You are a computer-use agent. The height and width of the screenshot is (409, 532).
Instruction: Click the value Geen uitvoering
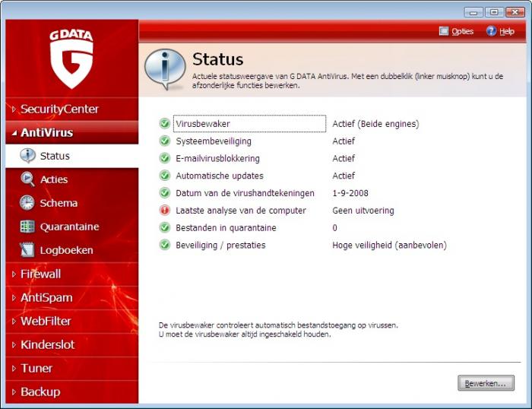click(363, 211)
